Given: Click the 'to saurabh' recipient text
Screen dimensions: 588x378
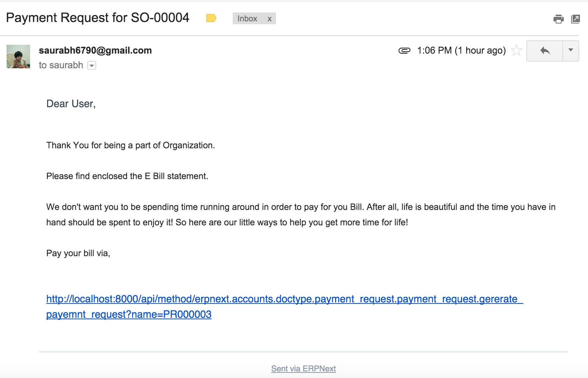Looking at the screenshot, I should point(61,65).
